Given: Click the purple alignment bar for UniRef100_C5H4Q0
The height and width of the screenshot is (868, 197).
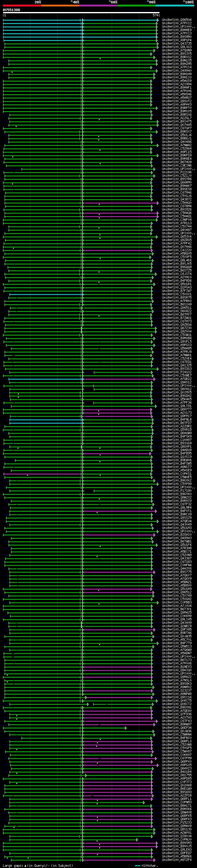Looking at the screenshot, I should pos(121,203).
